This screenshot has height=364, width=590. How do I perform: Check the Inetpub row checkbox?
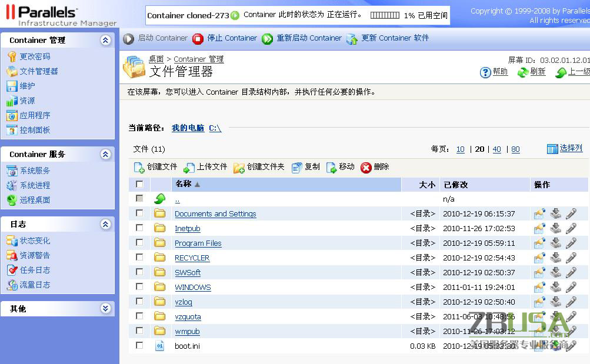click(x=139, y=228)
